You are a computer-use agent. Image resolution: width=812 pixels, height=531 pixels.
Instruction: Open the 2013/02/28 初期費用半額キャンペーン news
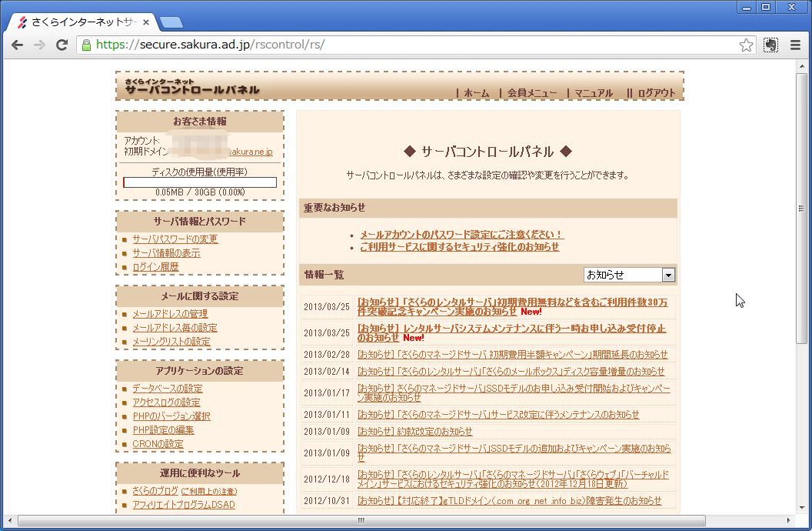[513, 355]
